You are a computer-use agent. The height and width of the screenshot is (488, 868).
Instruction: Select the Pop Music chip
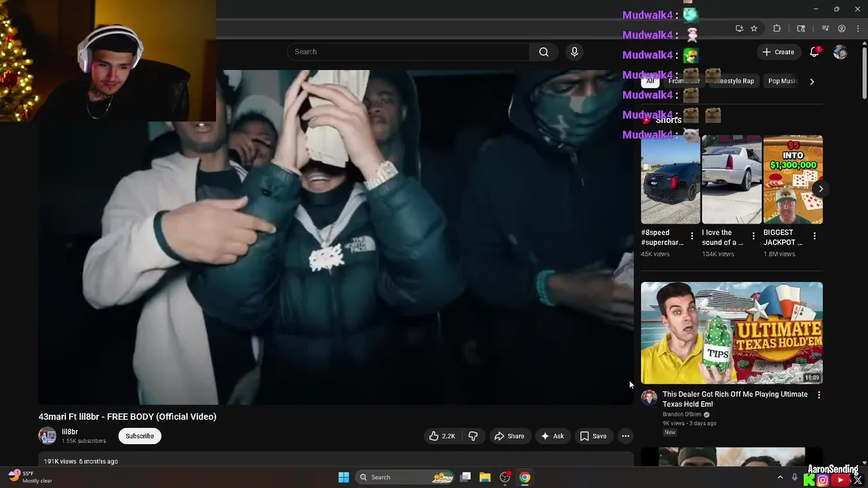tap(783, 81)
